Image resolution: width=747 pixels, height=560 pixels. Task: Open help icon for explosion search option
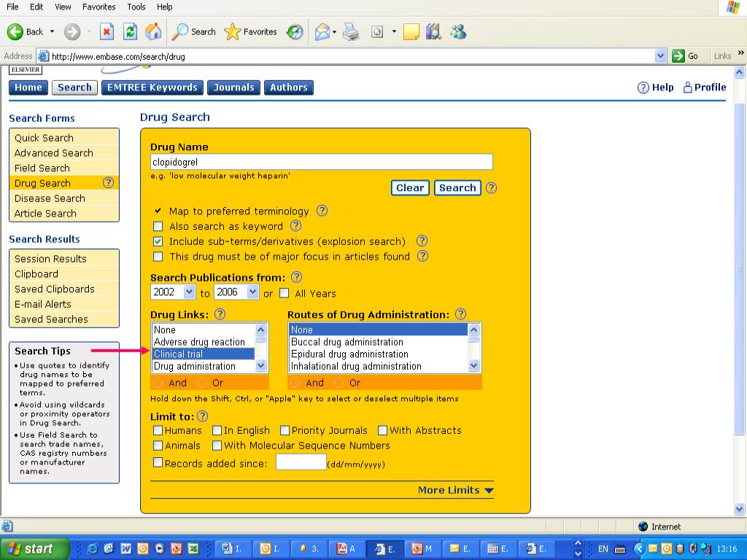tap(422, 241)
